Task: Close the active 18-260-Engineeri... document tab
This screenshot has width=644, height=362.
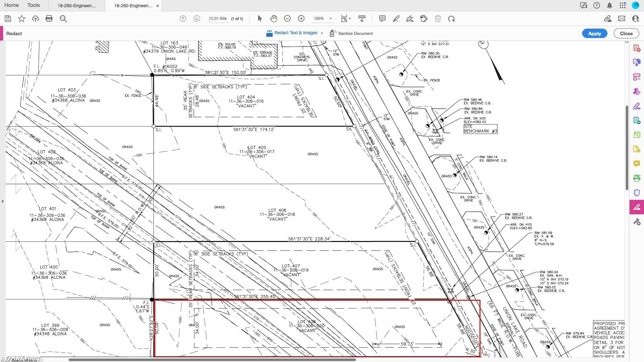Action: tap(158, 6)
